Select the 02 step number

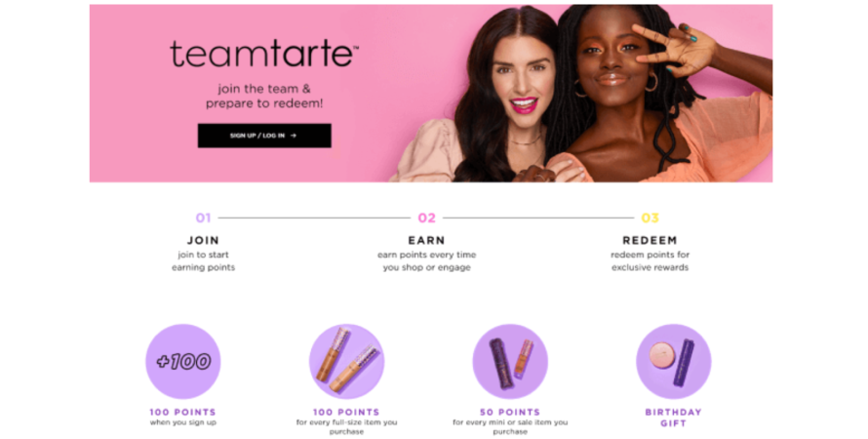426,219
